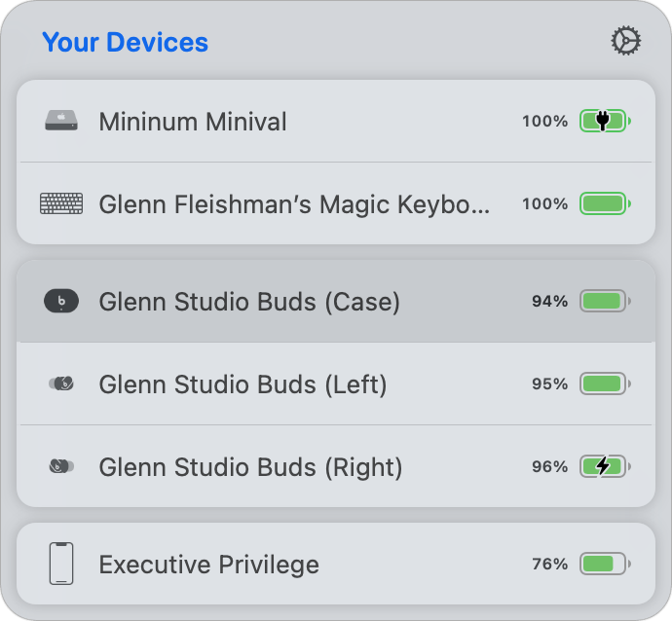Select Glenn Fleishman's Magic Keyboard row

336,203
